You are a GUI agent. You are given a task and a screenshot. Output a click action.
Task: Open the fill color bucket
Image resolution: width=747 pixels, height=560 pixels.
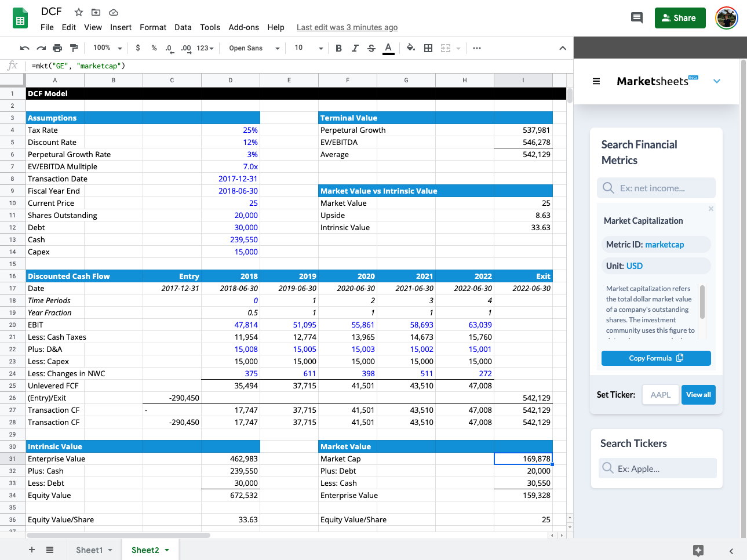(411, 48)
